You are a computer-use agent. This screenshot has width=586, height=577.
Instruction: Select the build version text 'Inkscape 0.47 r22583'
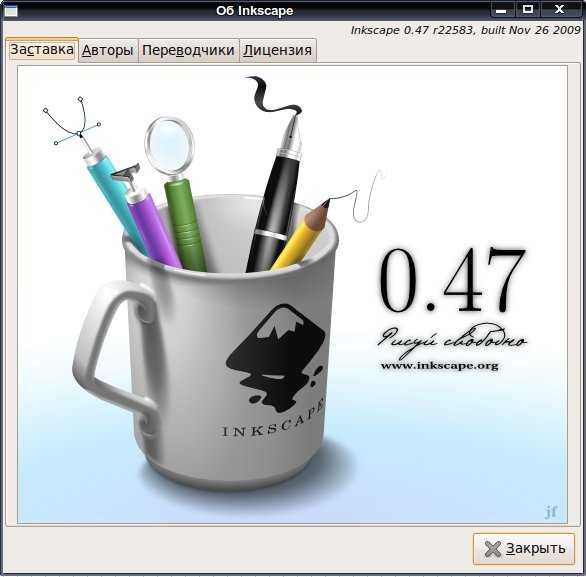[x=412, y=30]
